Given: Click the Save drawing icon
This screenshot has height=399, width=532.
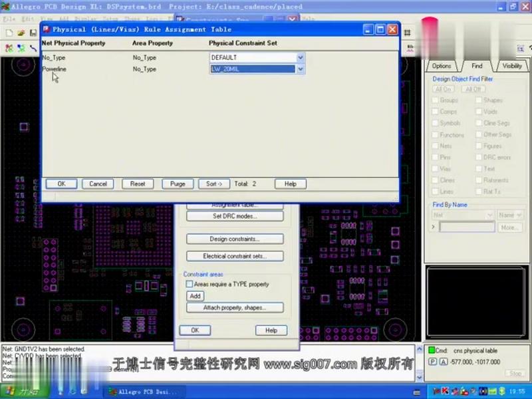Looking at the screenshot, I should tap(33, 33).
